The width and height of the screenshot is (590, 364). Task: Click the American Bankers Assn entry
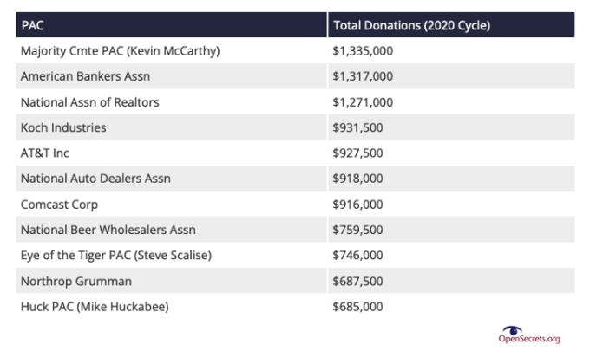(85, 76)
